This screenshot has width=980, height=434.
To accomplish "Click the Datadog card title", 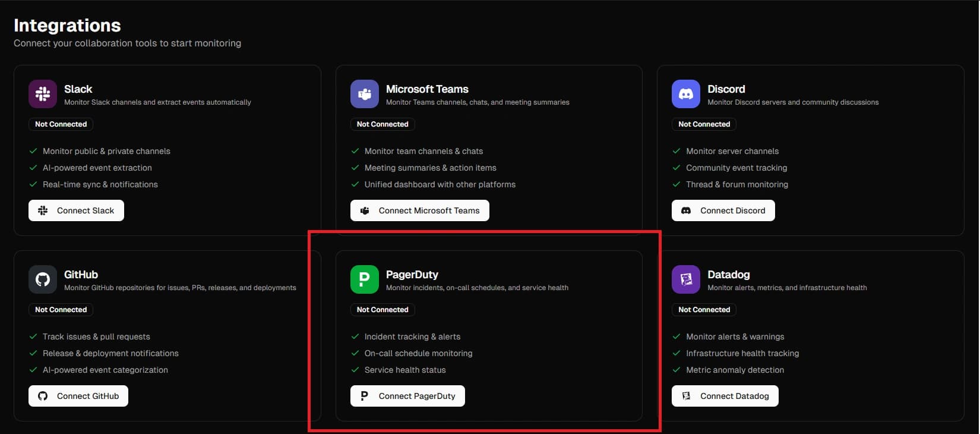I will pos(729,275).
